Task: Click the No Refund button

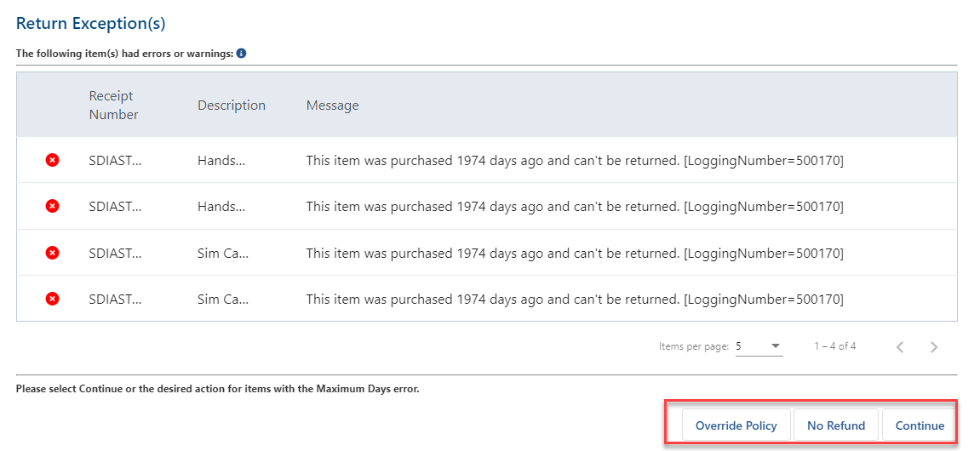Action: point(836,425)
